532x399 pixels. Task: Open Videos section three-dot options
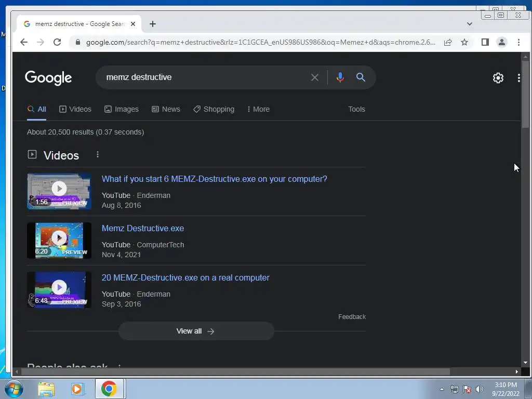click(98, 154)
